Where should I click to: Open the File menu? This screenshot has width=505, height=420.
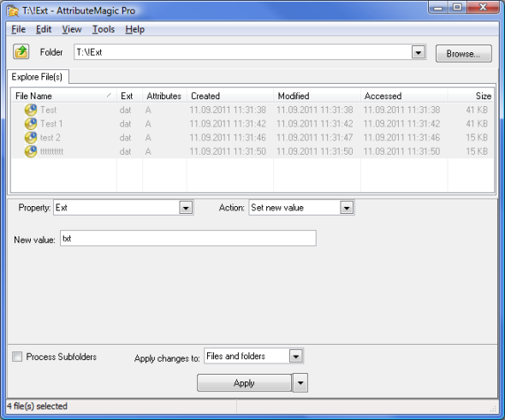click(18, 29)
